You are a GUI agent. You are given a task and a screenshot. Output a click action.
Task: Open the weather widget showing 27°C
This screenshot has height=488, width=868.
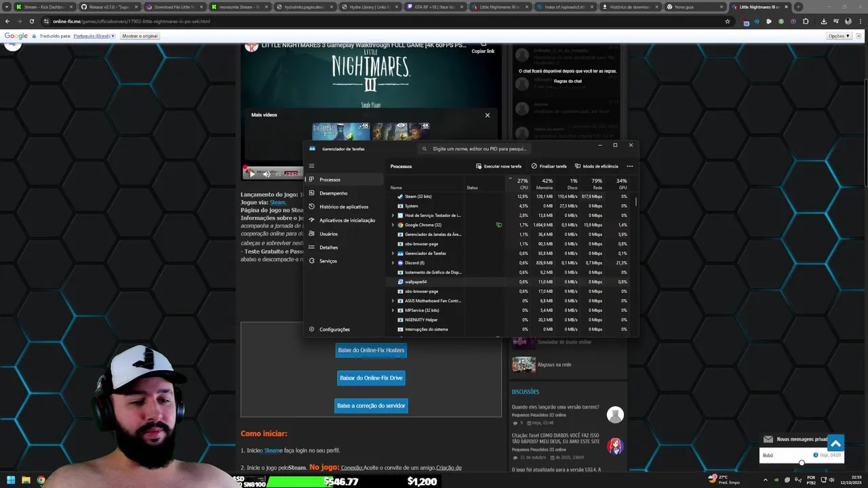[724, 480]
